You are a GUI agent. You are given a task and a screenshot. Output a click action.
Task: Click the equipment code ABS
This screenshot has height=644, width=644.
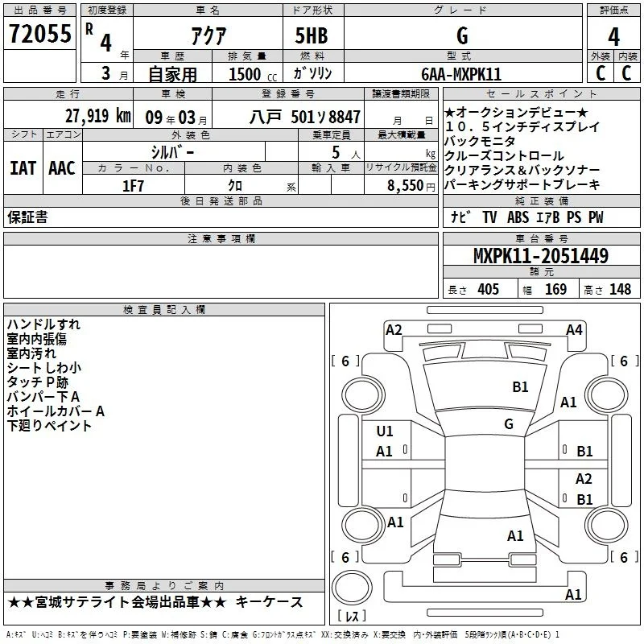tap(518, 217)
